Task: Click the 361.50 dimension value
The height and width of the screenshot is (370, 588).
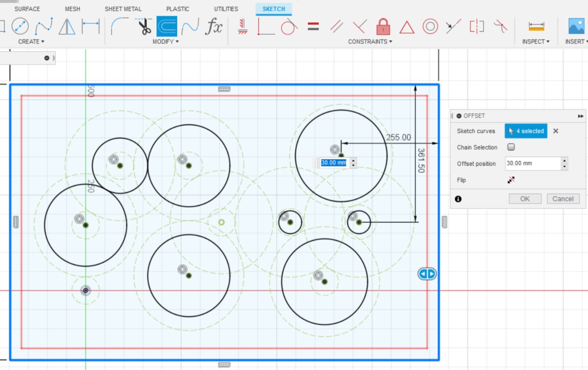Action: click(421, 161)
